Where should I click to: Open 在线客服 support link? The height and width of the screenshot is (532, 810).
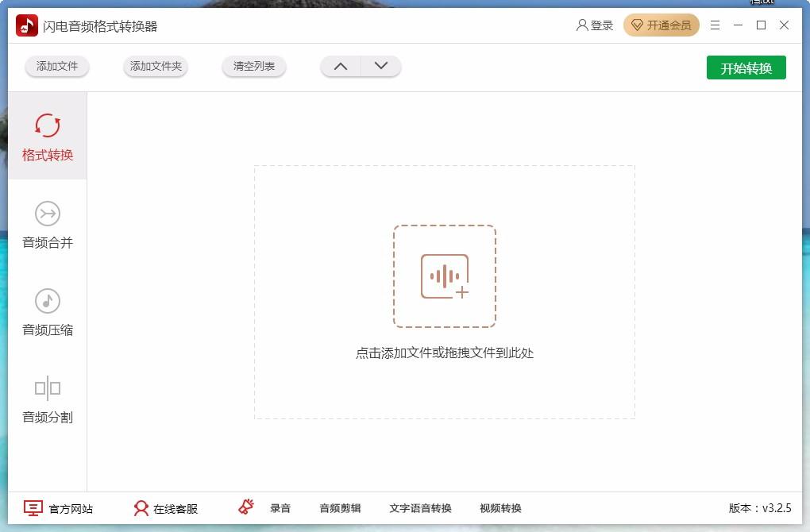(x=175, y=509)
